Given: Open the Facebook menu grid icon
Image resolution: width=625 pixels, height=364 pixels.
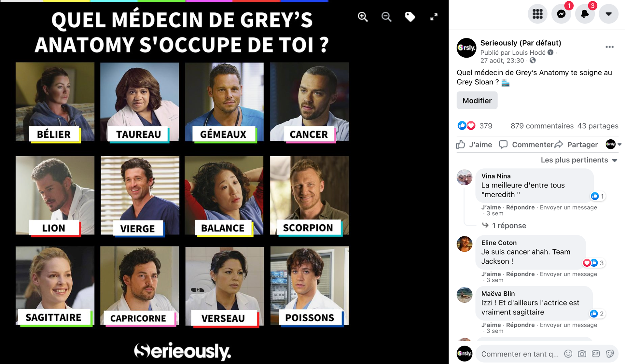Looking at the screenshot, I should click(x=537, y=14).
